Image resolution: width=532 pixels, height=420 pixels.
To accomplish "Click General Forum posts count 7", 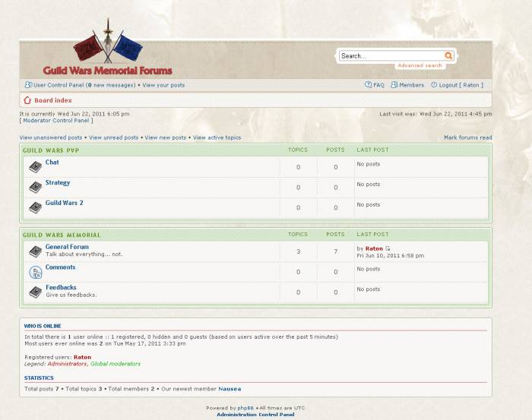I will click(336, 251).
